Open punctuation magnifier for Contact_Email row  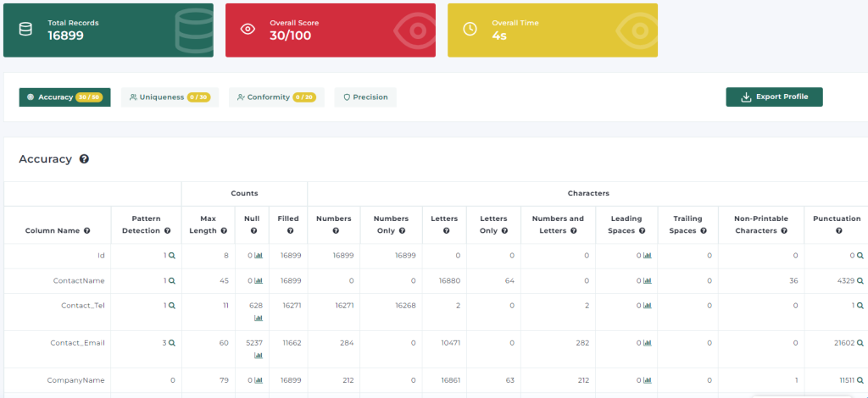point(860,343)
